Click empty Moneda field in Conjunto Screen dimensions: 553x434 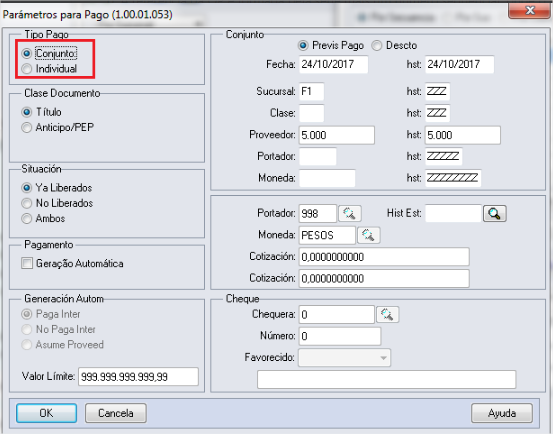click(327, 178)
